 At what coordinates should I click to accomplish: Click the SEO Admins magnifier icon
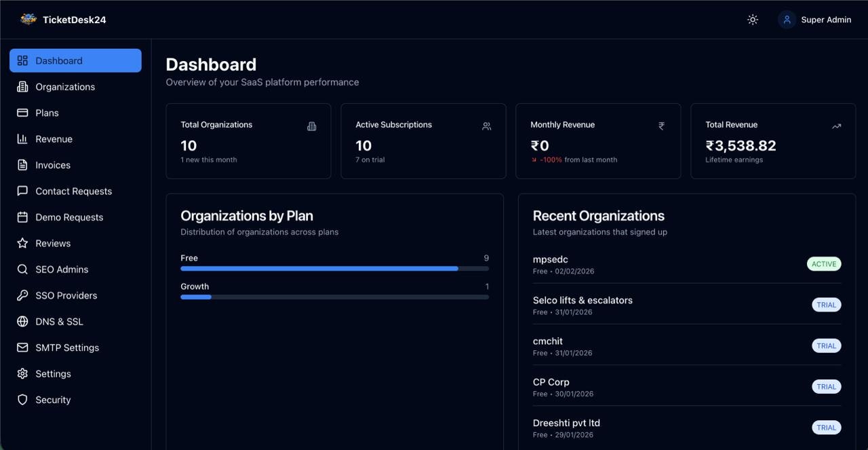tap(22, 269)
